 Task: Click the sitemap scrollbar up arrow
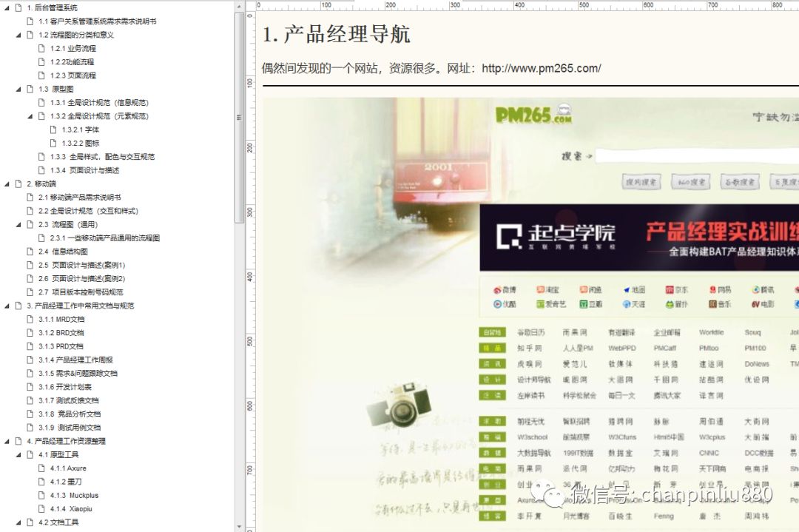239,6
